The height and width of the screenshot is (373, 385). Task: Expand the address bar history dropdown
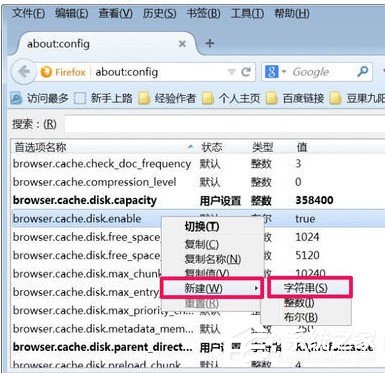click(x=231, y=72)
